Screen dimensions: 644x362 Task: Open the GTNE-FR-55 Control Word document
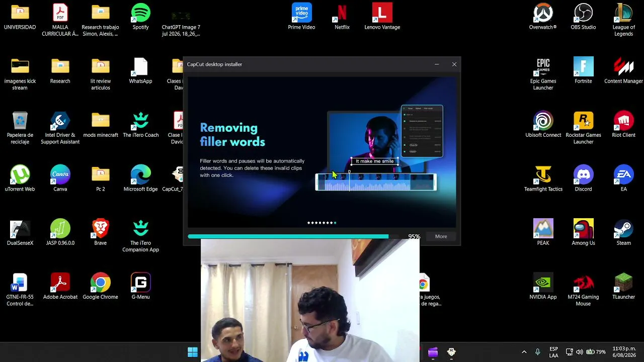coord(20,290)
